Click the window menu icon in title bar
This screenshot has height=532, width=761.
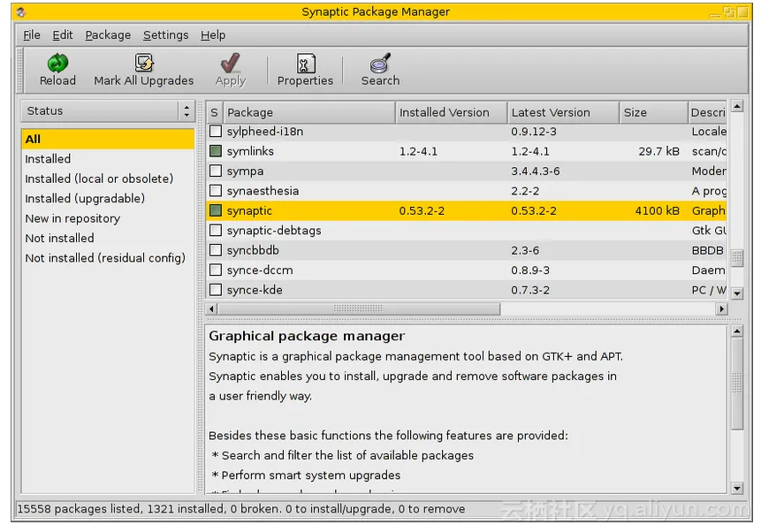[20, 12]
